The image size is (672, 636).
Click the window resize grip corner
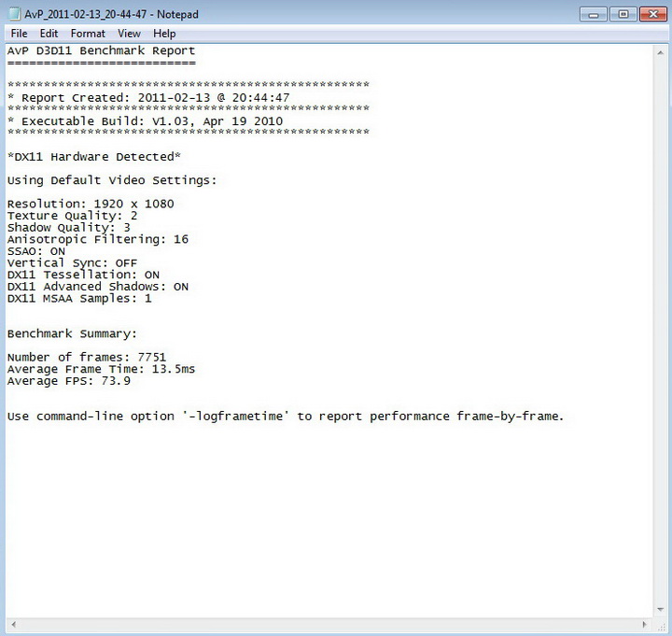[x=660, y=625]
